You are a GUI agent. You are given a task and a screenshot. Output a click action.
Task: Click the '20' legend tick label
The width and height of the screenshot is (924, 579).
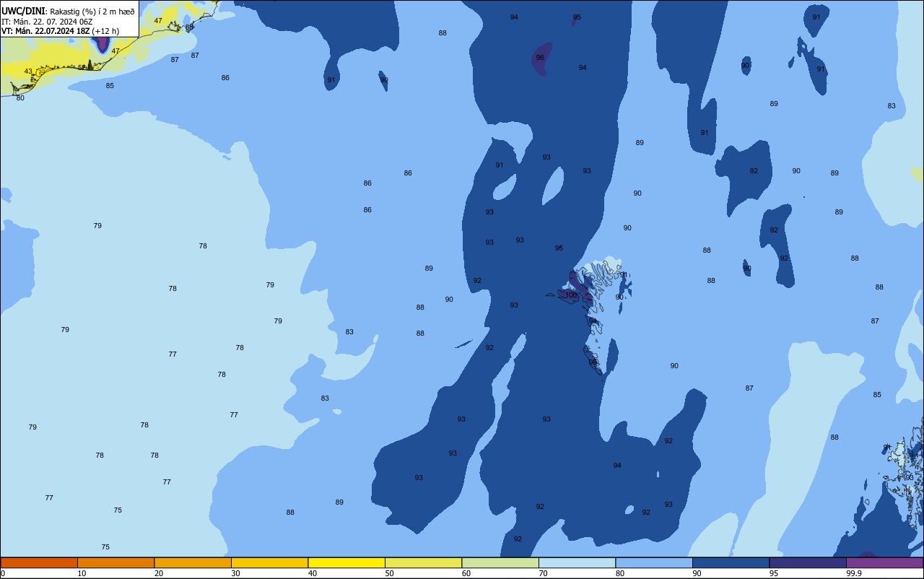(x=159, y=573)
